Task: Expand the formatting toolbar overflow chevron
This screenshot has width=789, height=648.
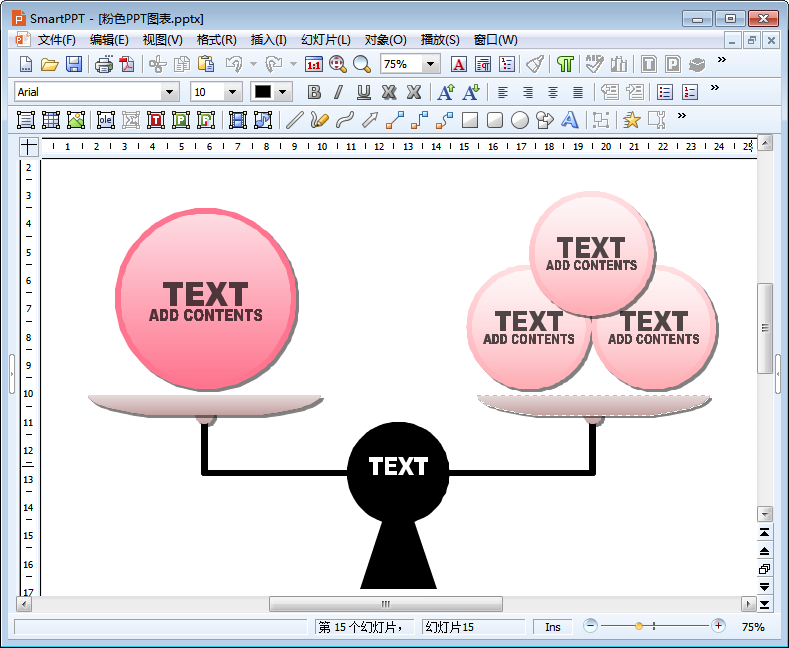Action: click(x=715, y=88)
